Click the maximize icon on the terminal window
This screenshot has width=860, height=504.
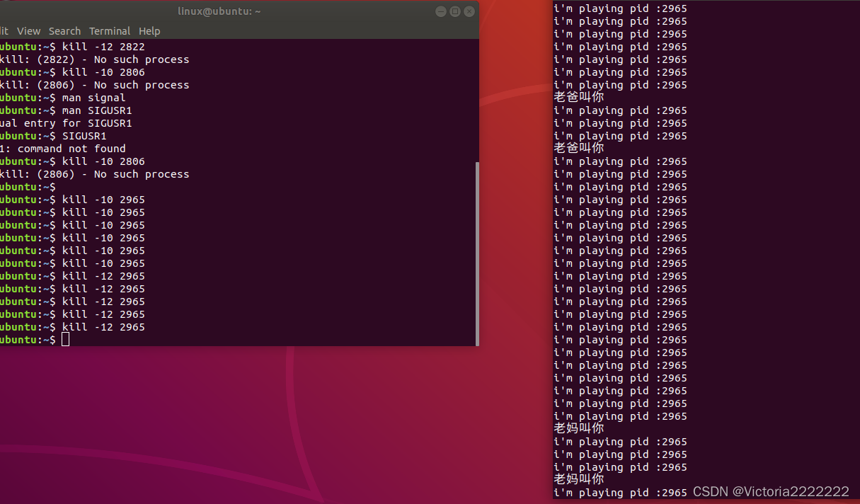click(454, 11)
